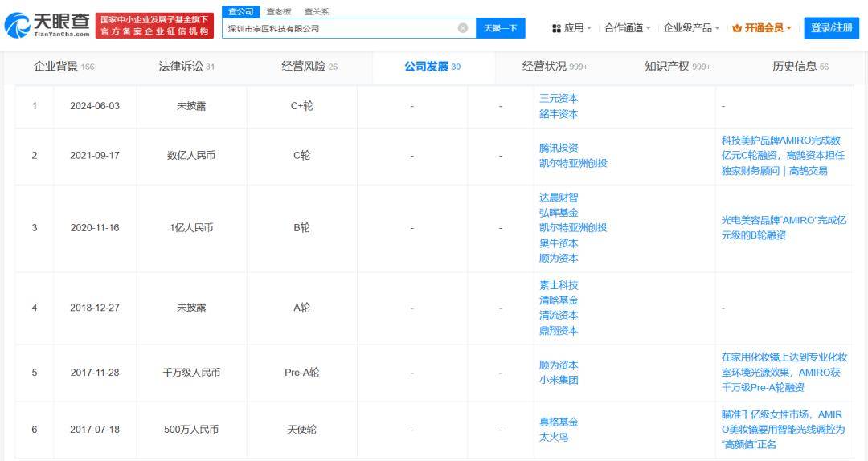Open the 知识产权 tab
Screen dimensions: 868x461
tap(678, 67)
